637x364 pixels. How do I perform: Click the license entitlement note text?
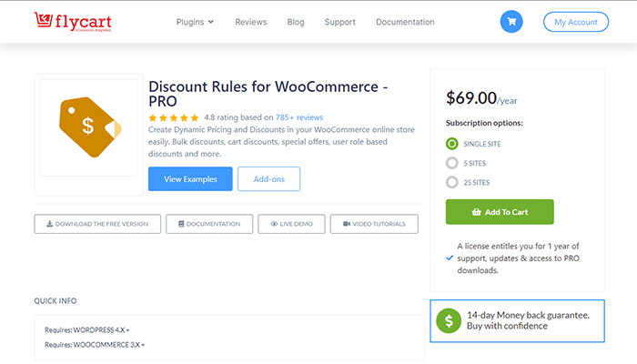click(518, 258)
